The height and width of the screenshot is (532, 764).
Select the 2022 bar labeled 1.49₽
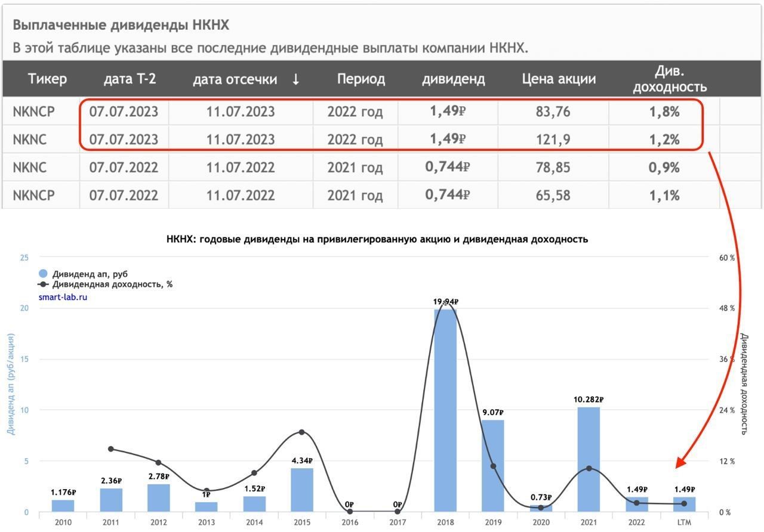[636, 504]
